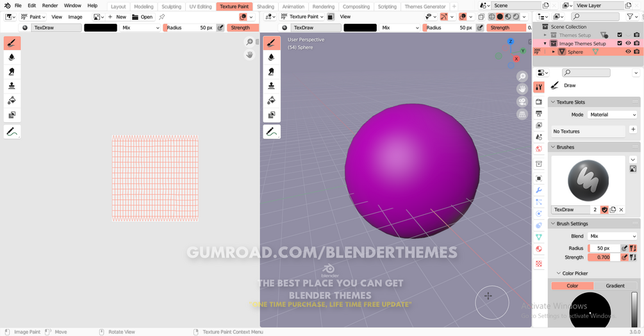
Task: Open the Tool properties tab
Action: point(539,87)
